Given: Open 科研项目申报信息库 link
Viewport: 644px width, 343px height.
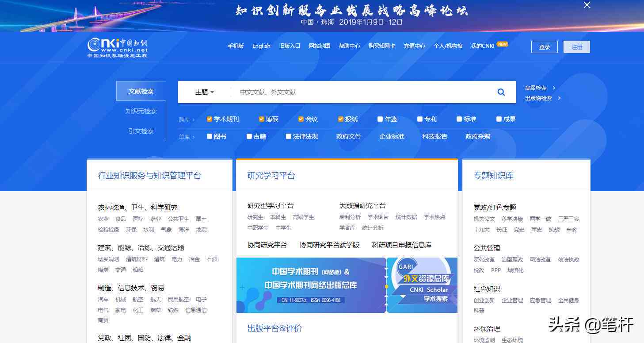Looking at the screenshot, I should 401,245.
